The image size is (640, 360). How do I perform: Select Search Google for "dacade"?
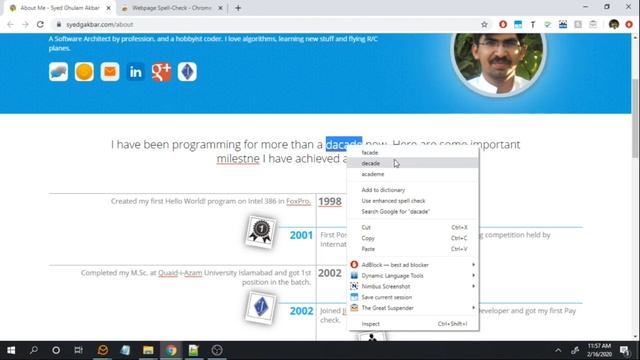413,211
